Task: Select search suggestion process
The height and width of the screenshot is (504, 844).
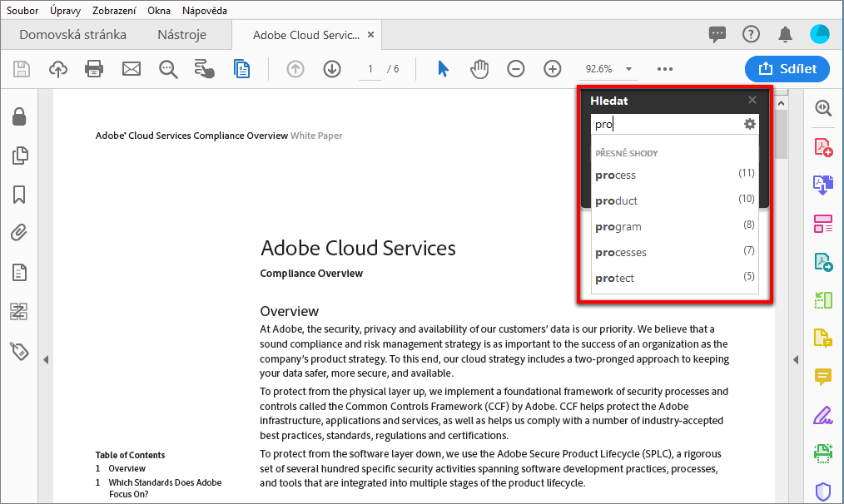Action: 674,175
